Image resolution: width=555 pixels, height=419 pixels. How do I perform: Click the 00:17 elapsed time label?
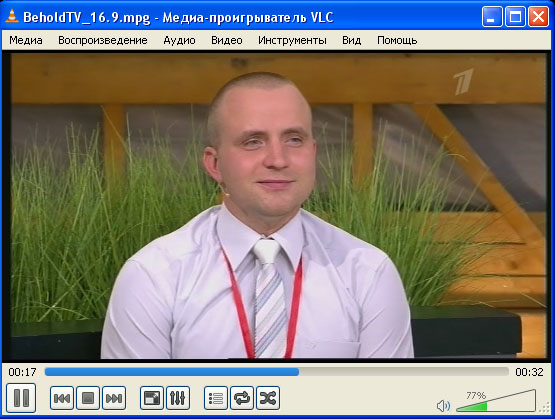pos(22,372)
